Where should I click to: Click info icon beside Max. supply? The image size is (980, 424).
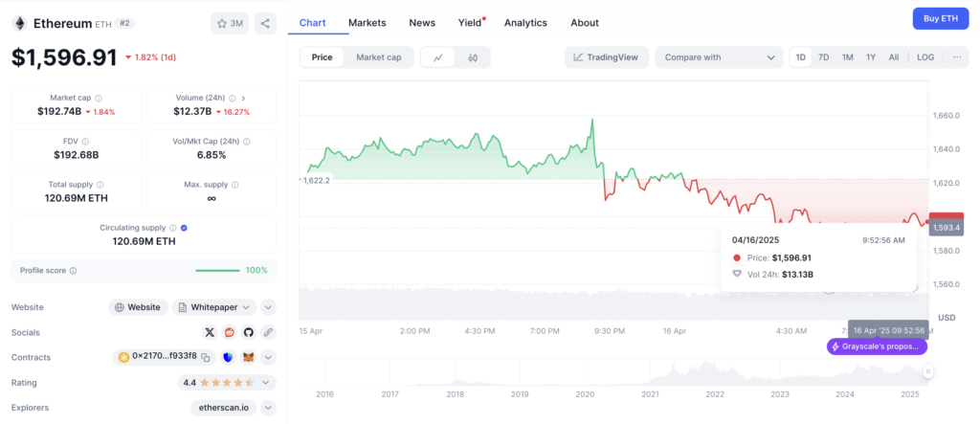pos(235,185)
